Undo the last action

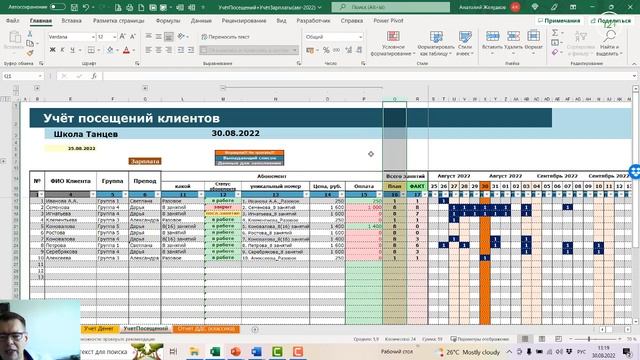click(x=86, y=7)
